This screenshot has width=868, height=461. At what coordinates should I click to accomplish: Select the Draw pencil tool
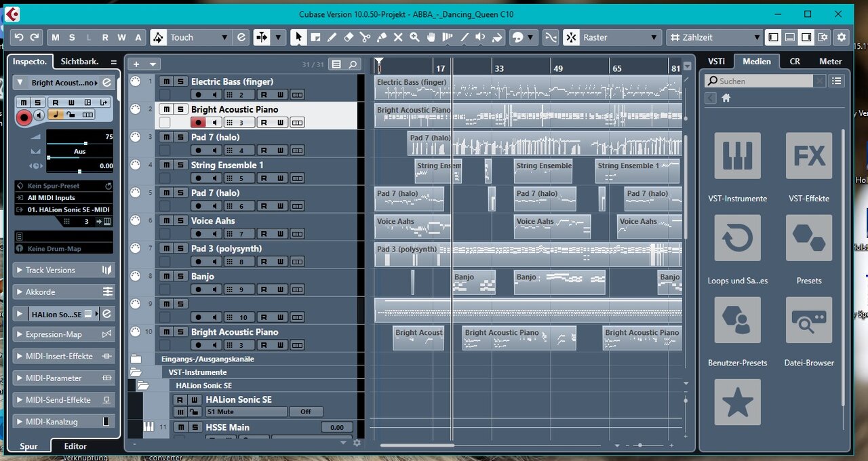coord(332,37)
